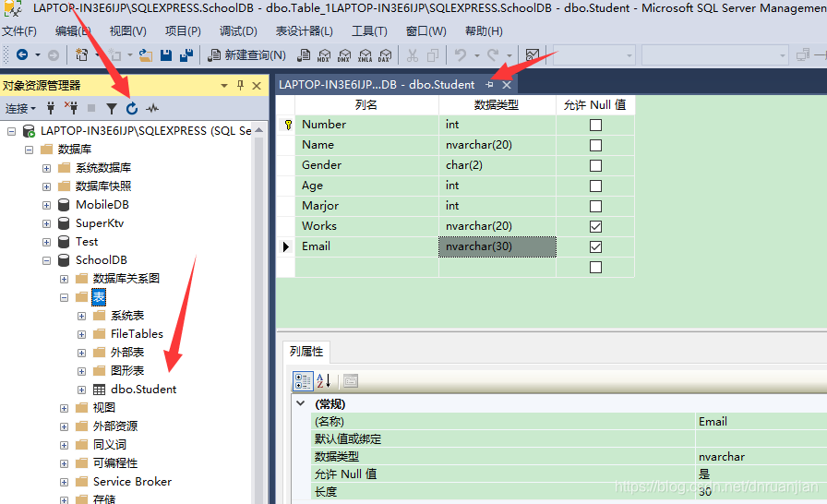
Task: Click the row selector beside the Number column
Action: (286, 125)
